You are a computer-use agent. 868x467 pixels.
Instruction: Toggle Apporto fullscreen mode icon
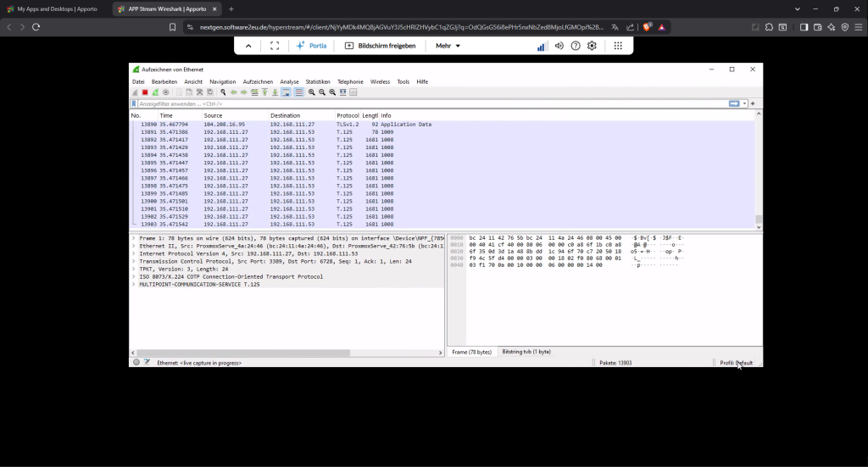tap(275, 46)
